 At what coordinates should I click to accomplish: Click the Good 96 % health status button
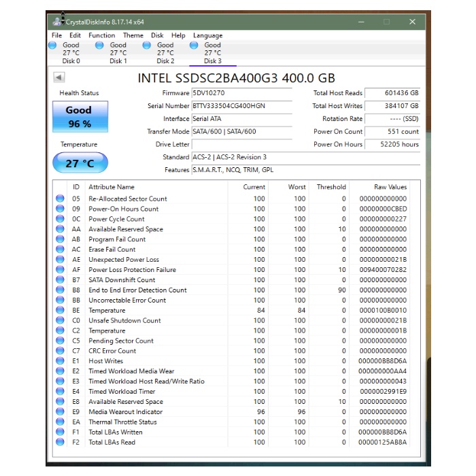(x=78, y=116)
